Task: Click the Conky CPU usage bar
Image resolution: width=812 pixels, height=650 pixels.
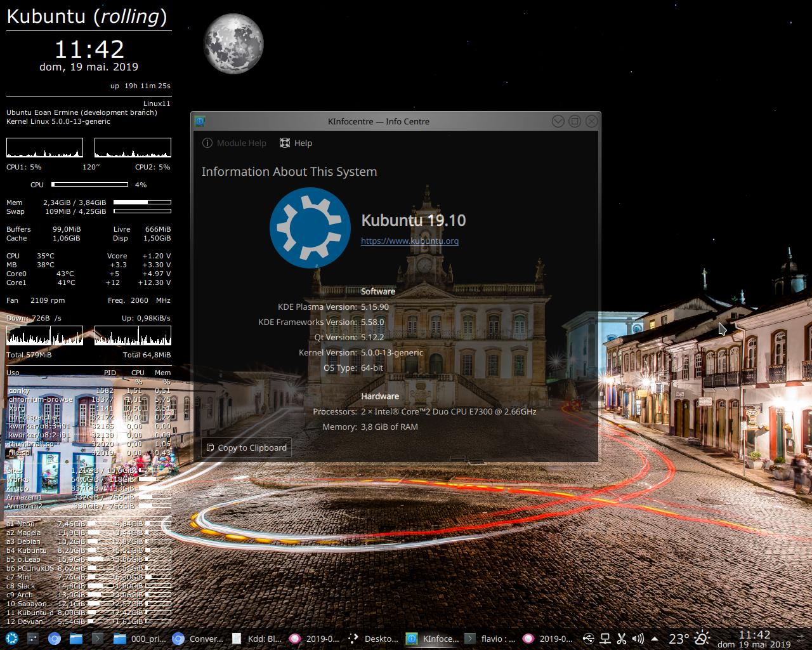Action: 91,185
